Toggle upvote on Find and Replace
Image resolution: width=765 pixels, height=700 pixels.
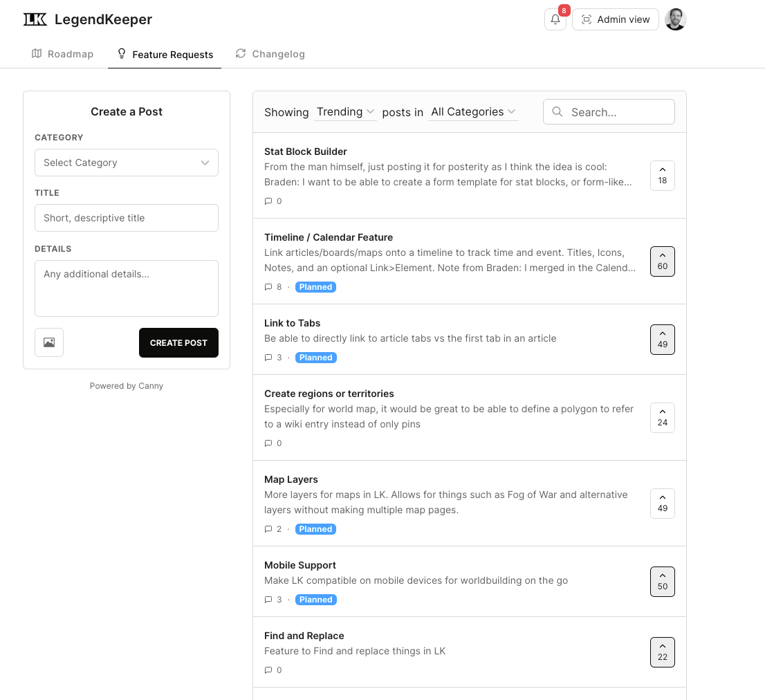point(663,652)
